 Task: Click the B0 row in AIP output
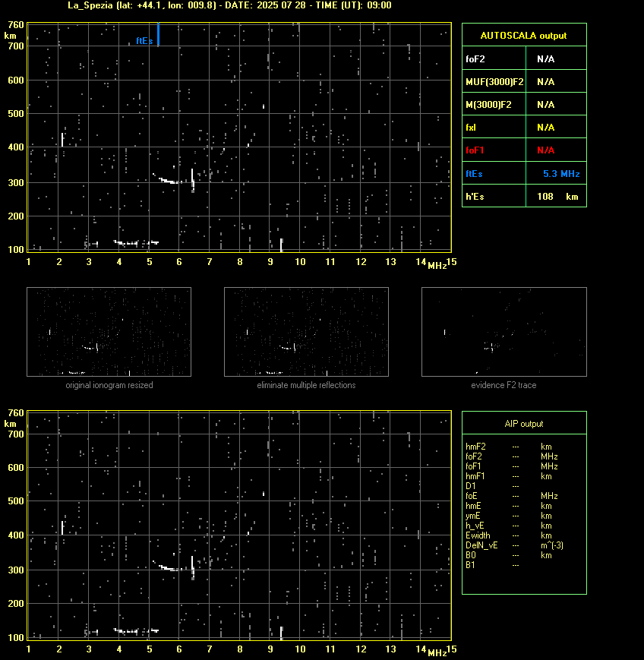[x=509, y=555]
